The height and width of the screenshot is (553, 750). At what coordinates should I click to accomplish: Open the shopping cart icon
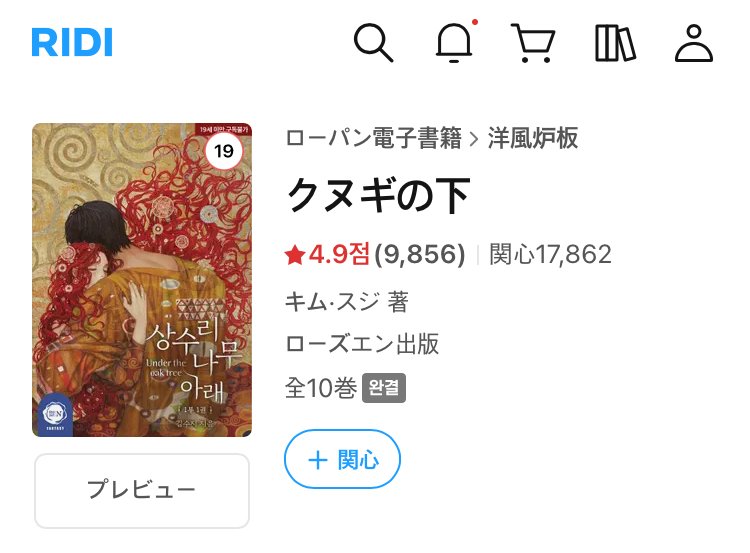533,43
